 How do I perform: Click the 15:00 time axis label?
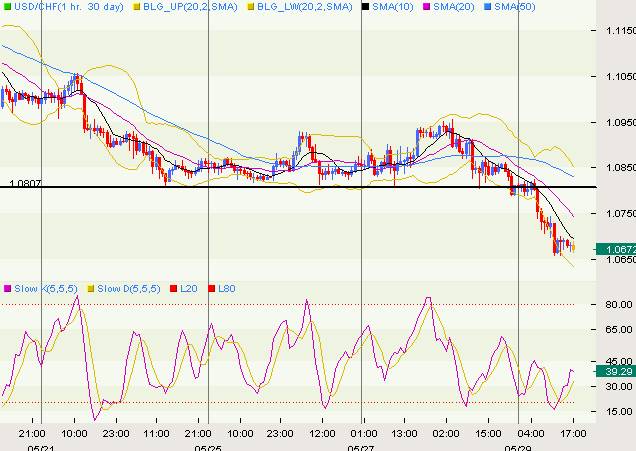[488, 434]
